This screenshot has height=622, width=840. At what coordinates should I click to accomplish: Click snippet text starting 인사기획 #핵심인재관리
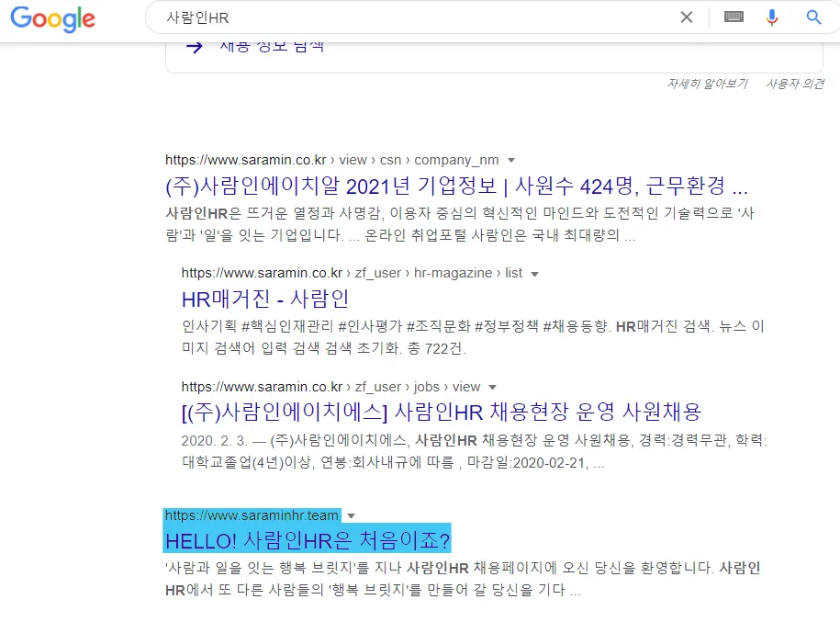[x=473, y=337]
